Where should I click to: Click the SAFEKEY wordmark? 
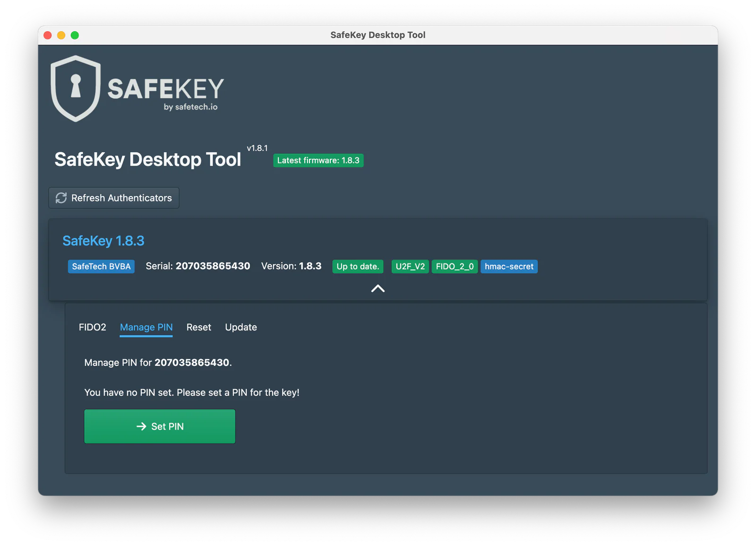click(166, 89)
